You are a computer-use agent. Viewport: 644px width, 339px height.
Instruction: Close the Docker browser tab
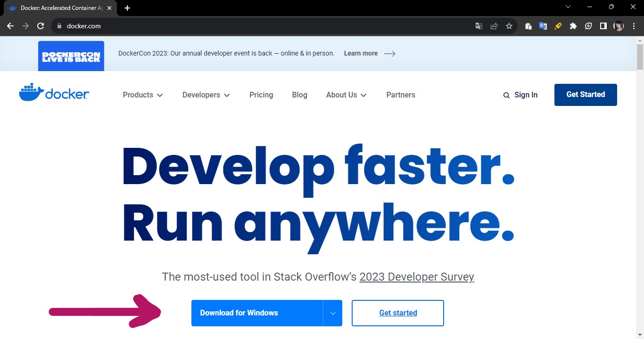[108, 8]
